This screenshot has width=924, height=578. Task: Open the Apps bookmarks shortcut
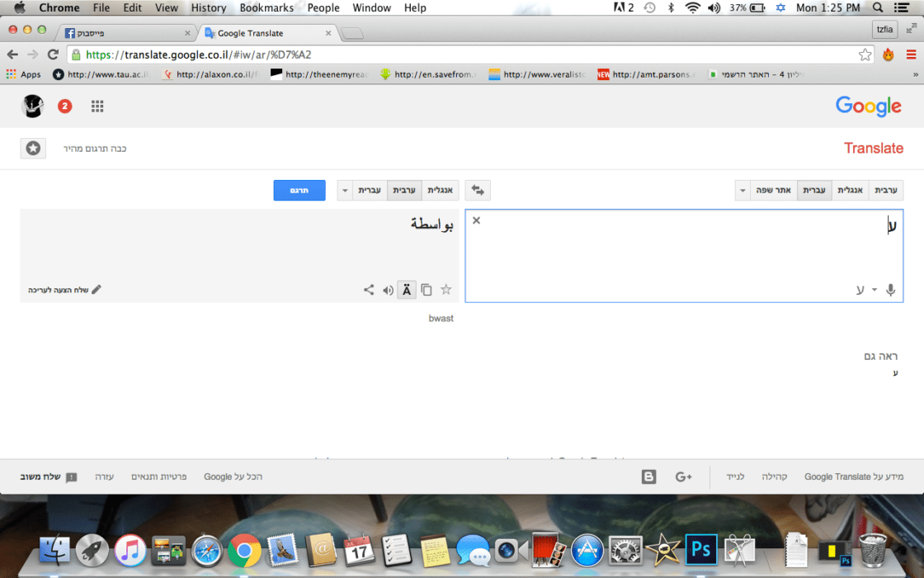click(x=24, y=74)
